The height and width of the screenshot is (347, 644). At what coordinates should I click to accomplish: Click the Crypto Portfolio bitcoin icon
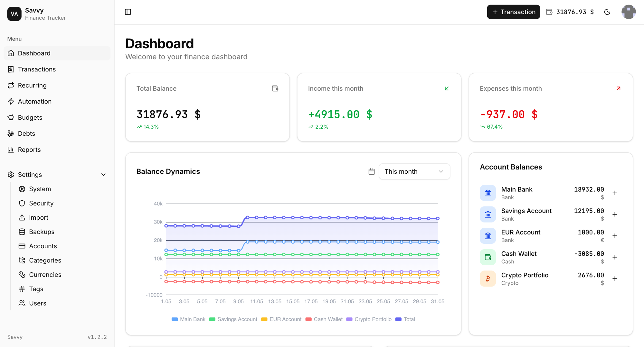[x=488, y=279]
